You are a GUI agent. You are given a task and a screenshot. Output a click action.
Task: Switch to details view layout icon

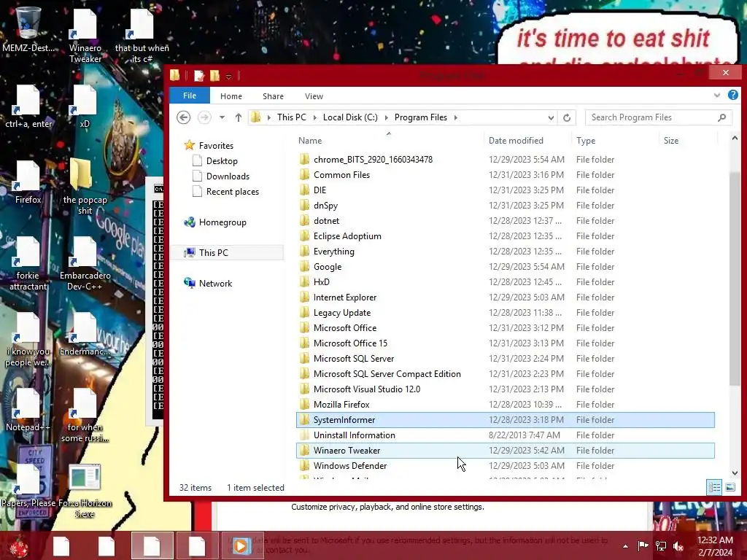tap(714, 487)
